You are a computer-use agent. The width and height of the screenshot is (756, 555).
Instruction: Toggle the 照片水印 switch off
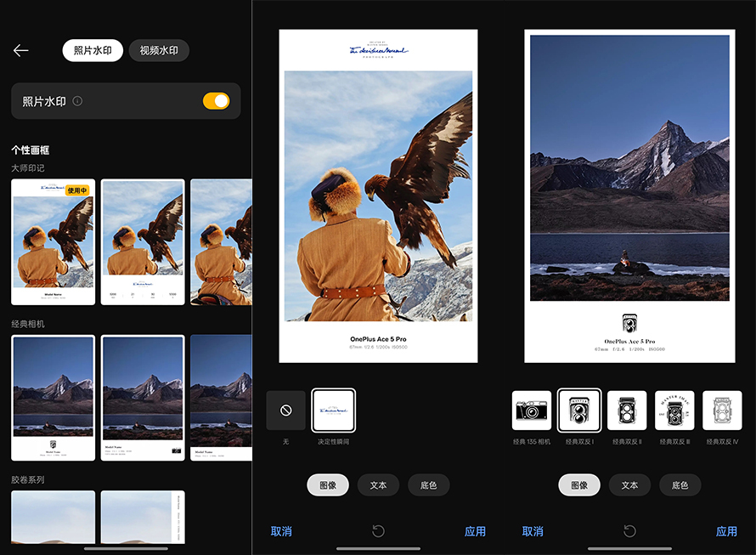pyautogui.click(x=216, y=101)
